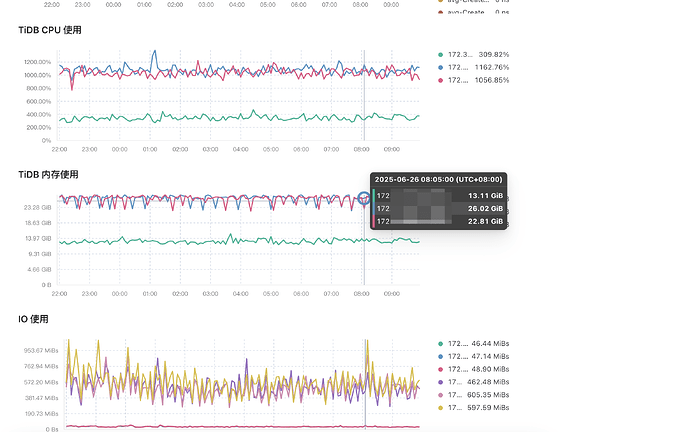
Task: Click the CPU spike near 01:00 on blue line
Action: [x=153, y=53]
